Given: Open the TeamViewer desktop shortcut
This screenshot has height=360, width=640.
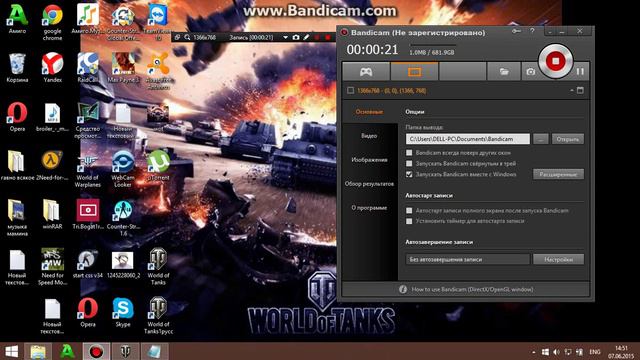Looking at the screenshot, I should [x=158, y=22].
